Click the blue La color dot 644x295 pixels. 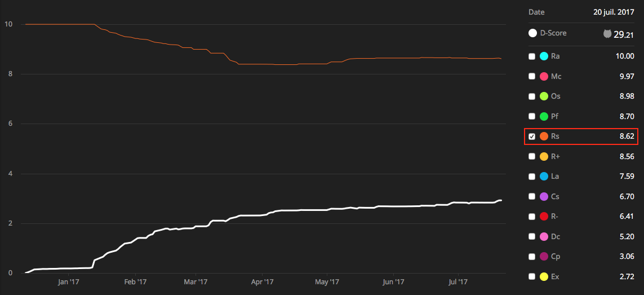(x=544, y=177)
